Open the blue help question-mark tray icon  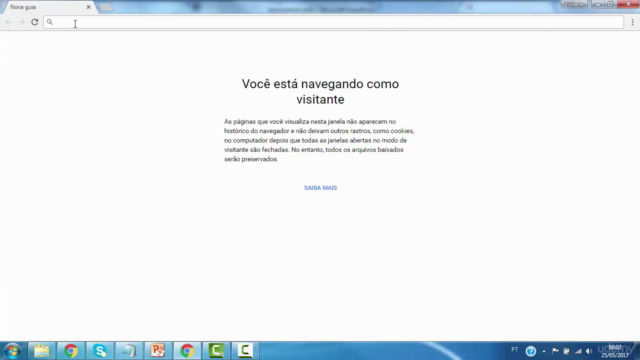[x=531, y=351]
